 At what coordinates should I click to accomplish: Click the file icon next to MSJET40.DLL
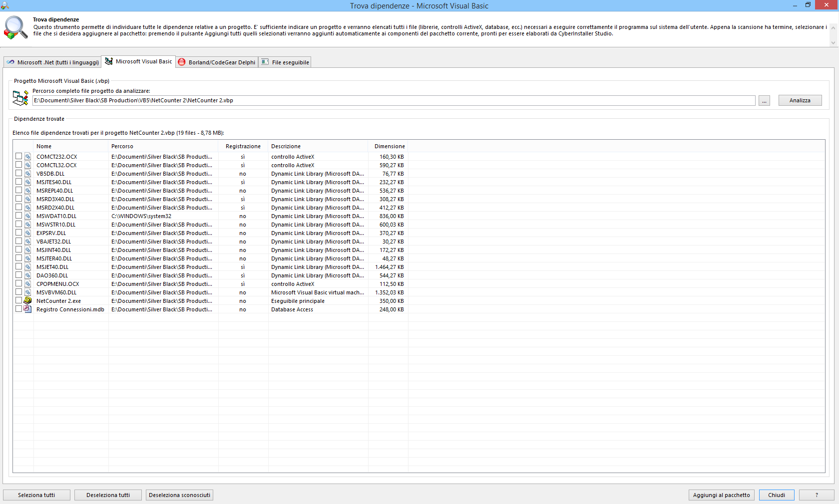pyautogui.click(x=28, y=267)
